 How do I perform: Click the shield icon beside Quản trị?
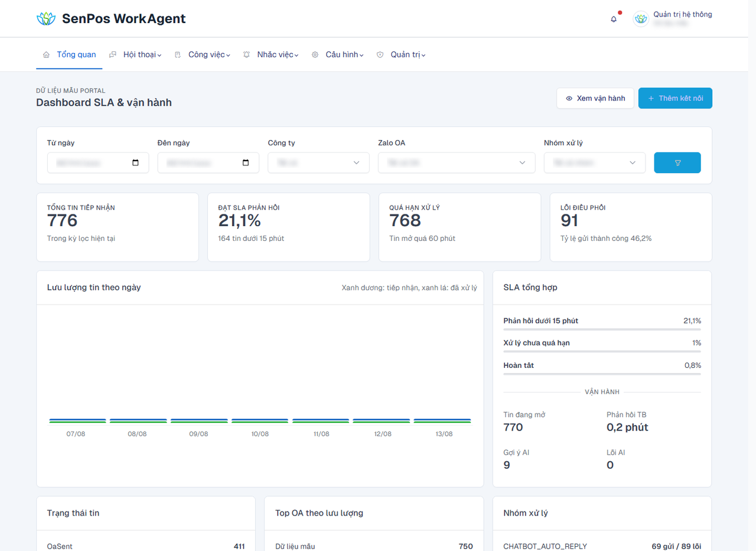pyautogui.click(x=380, y=55)
